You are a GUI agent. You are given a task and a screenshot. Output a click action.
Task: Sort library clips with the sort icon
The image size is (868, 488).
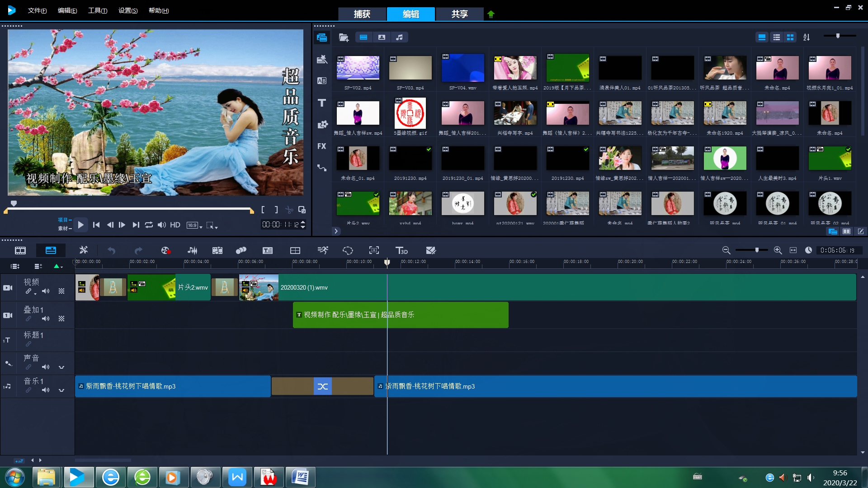[x=807, y=38]
